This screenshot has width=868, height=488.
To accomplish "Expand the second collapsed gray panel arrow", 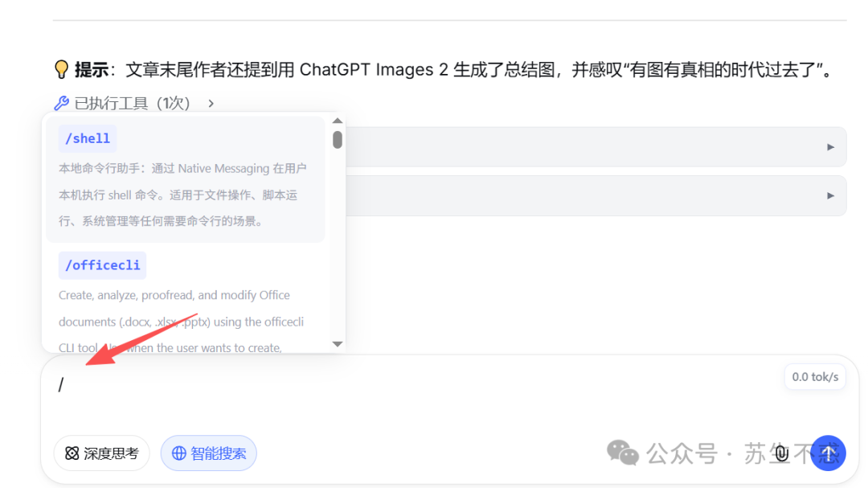I will [830, 195].
